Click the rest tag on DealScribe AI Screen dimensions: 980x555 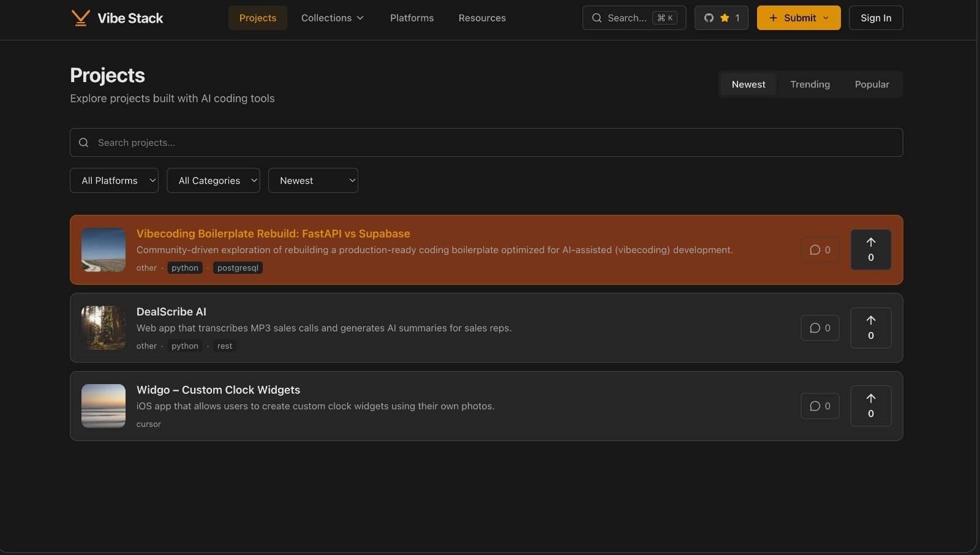tap(225, 346)
